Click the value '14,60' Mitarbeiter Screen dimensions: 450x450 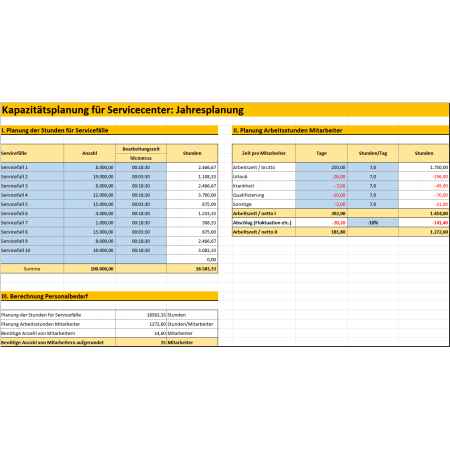point(141,333)
